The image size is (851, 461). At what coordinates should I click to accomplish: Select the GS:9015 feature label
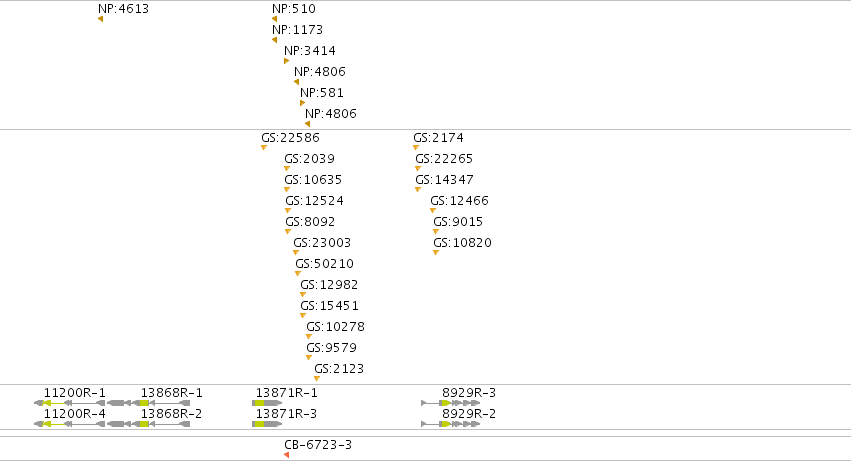(458, 222)
